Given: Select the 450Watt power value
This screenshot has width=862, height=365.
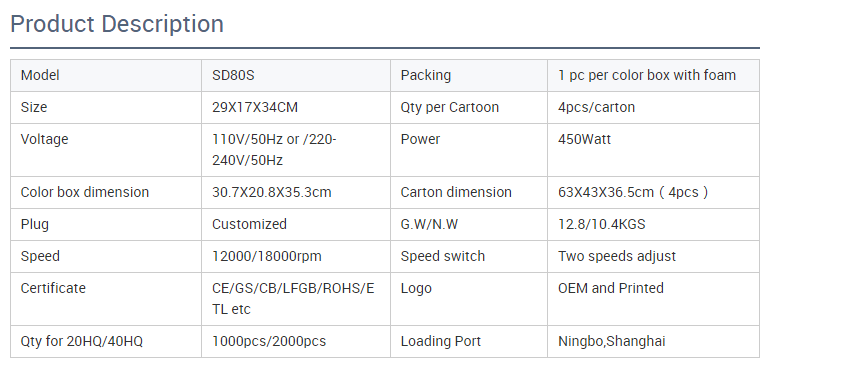Looking at the screenshot, I should [584, 139].
